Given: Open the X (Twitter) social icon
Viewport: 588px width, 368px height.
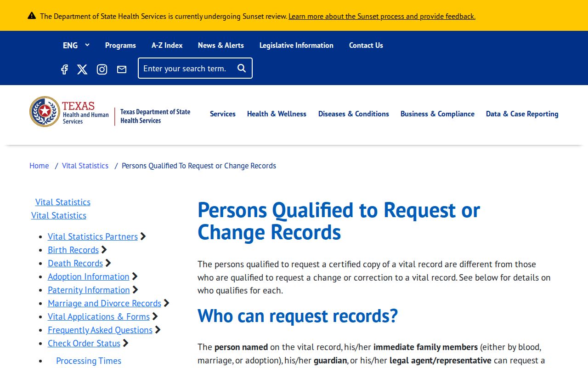Looking at the screenshot, I should click(82, 69).
